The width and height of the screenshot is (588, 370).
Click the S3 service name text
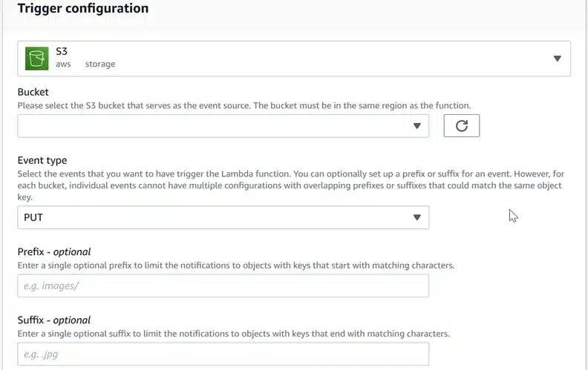click(x=62, y=51)
